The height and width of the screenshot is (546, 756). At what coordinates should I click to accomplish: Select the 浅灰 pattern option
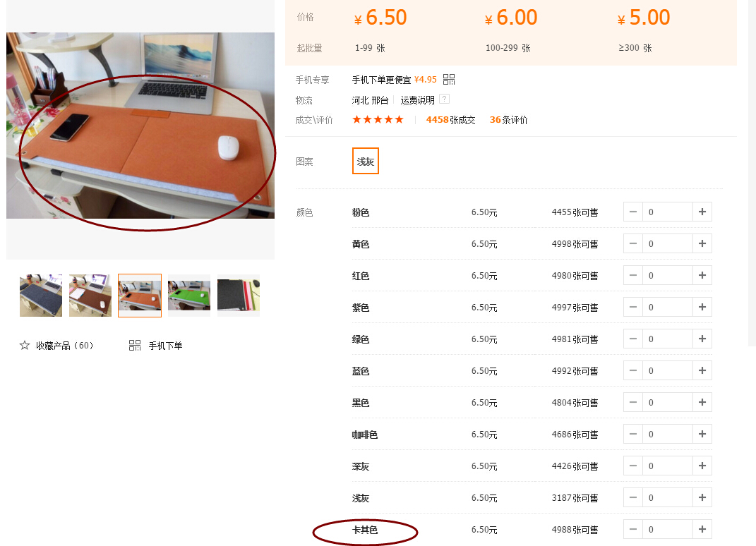366,162
